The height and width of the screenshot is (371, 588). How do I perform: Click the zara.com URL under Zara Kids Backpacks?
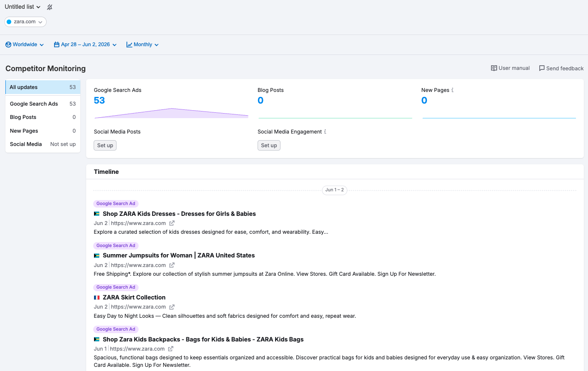(137, 349)
